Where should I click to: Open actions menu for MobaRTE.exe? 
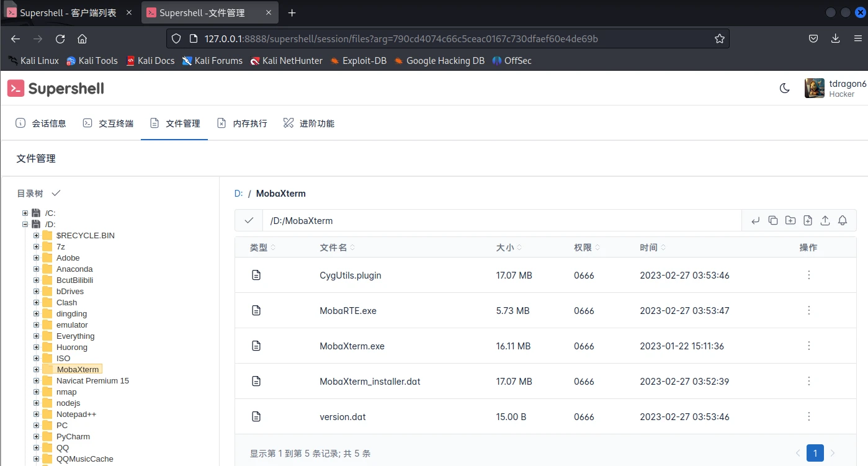pyautogui.click(x=808, y=310)
